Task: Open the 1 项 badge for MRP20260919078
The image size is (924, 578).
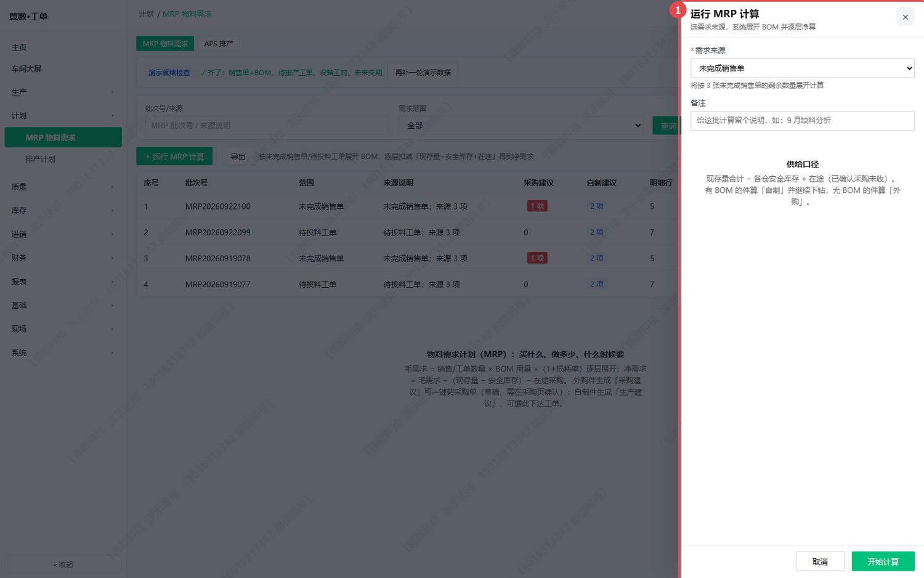Action: [537, 258]
